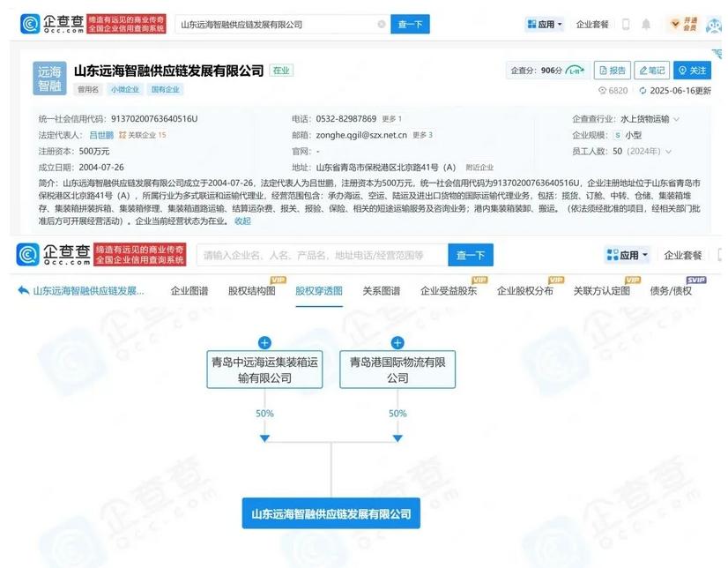The height and width of the screenshot is (568, 728).
Task: Open the 企业受益股东 tab
Action: [x=449, y=291]
